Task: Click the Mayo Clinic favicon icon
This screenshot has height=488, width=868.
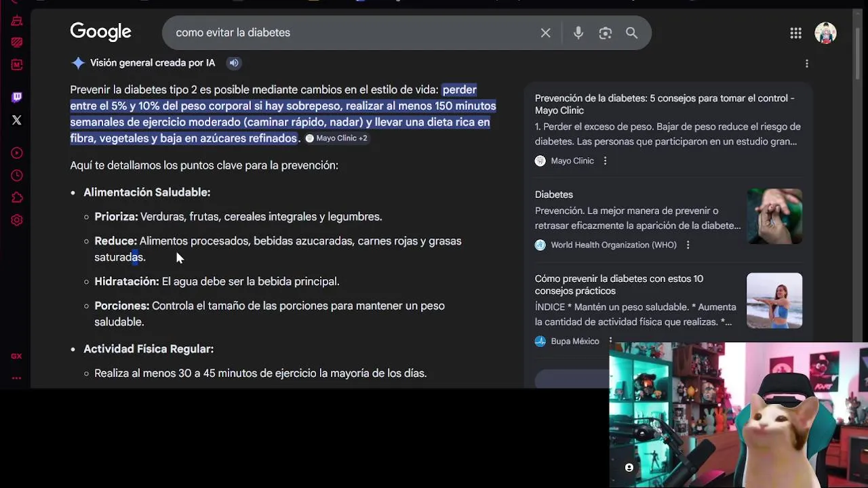Action: [540, 161]
